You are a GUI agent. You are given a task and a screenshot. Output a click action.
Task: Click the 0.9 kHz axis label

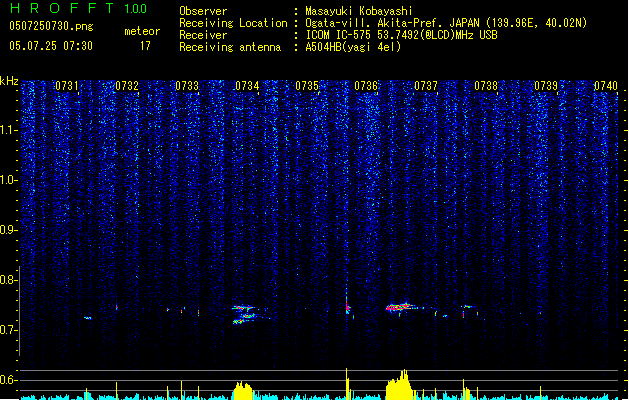coord(9,230)
